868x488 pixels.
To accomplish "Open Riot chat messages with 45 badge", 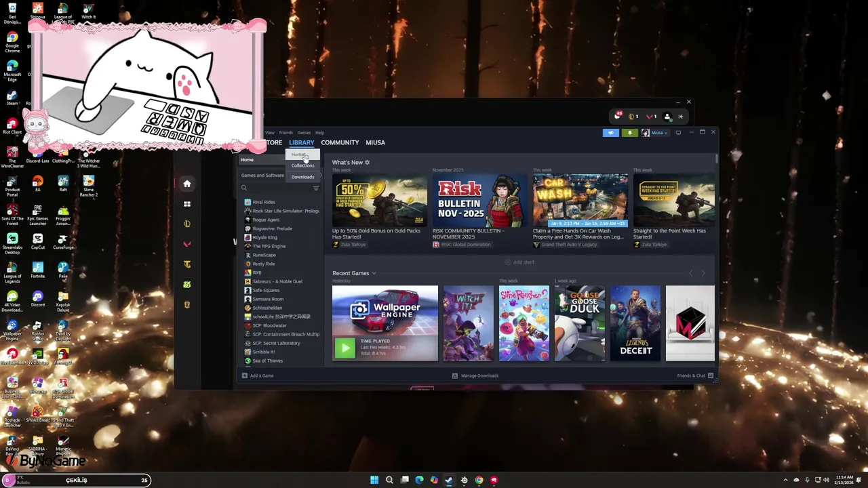I will click(617, 116).
